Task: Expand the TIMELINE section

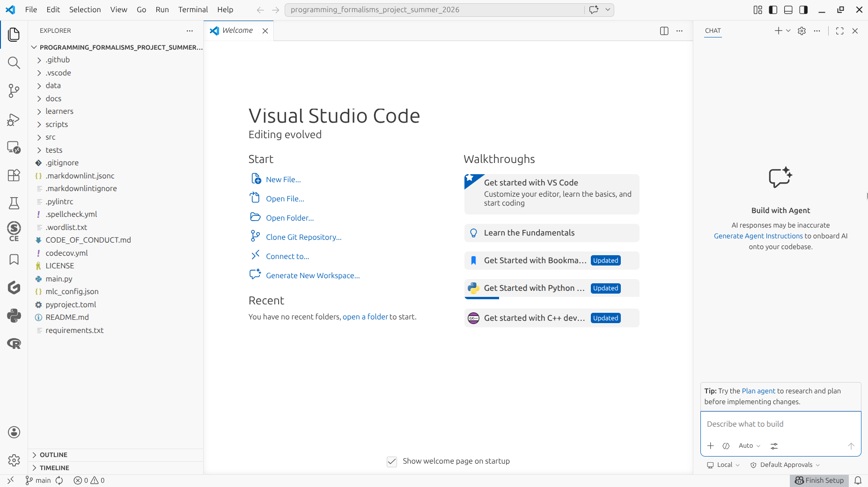Action: 116,468
